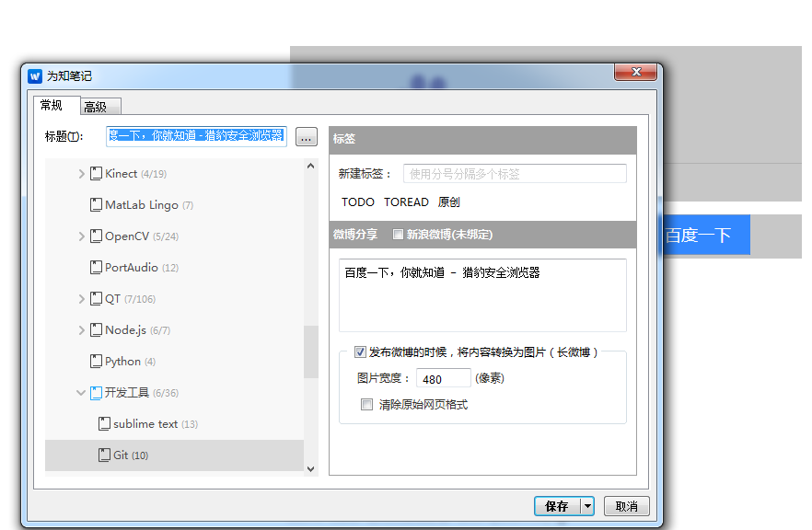The height and width of the screenshot is (530, 812).
Task: Select the OpenCV notebook icon
Action: 96,236
